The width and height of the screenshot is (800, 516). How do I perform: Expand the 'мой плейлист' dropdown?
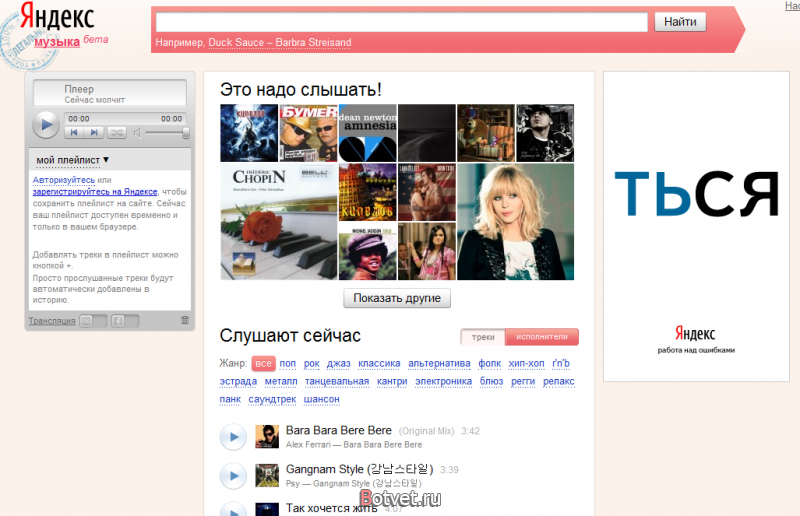tap(72, 160)
